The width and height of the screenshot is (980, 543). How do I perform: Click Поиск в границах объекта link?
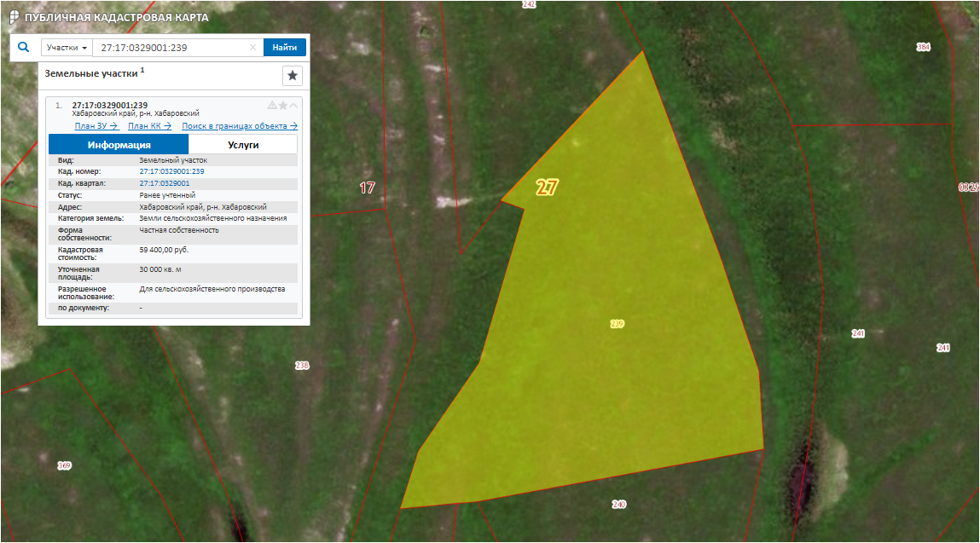[239, 126]
